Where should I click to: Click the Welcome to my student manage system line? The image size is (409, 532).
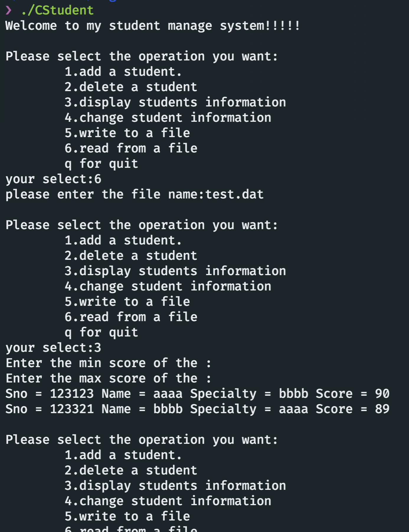[153, 26]
